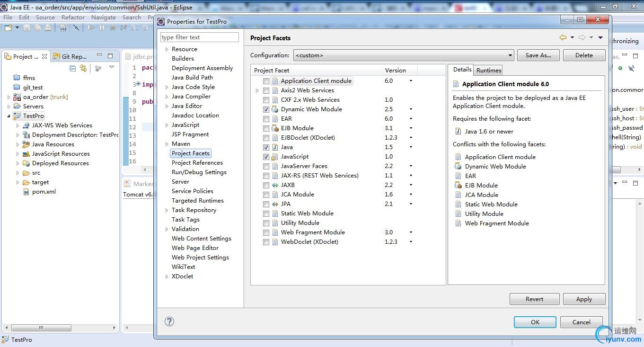Check the EAR facet checkbox
The height and width of the screenshot is (347, 644).
(266, 119)
